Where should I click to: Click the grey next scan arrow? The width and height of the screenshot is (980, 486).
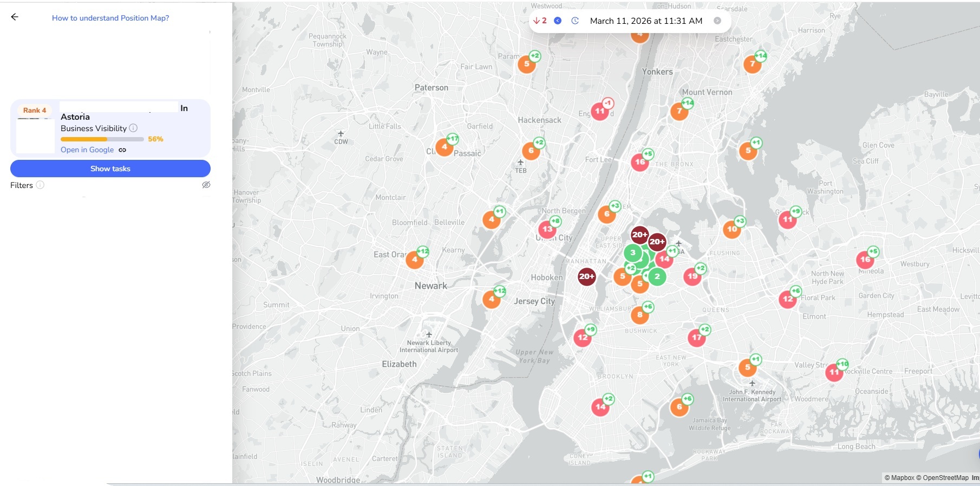point(717,21)
